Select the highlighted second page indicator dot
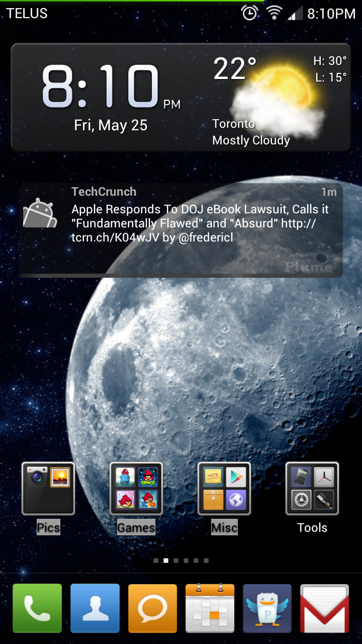 pos(166,560)
